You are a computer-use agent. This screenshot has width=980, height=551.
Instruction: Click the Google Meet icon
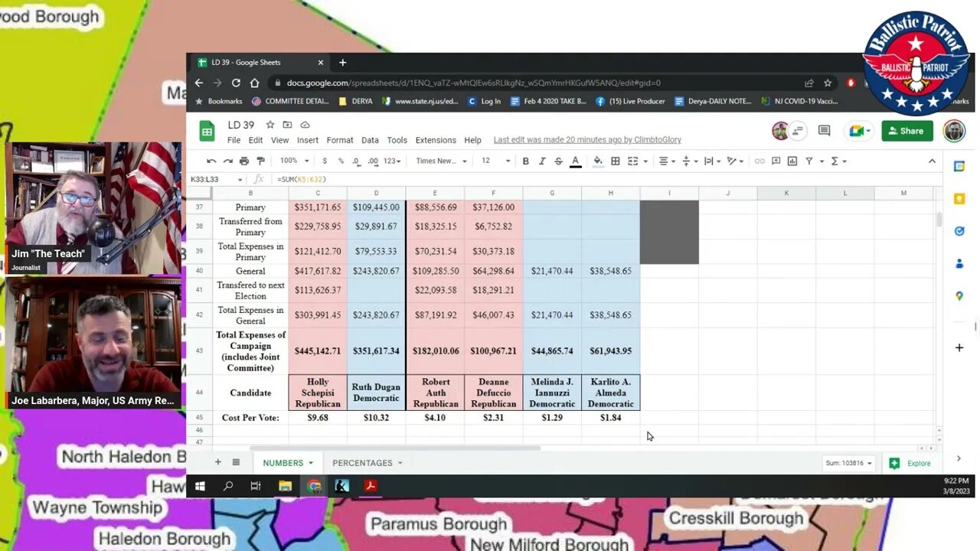(x=857, y=131)
